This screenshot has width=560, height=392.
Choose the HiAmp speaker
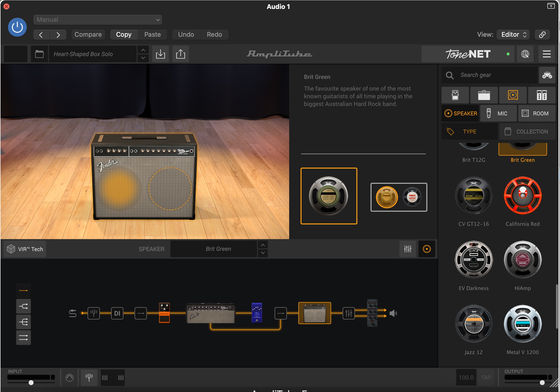(523, 265)
